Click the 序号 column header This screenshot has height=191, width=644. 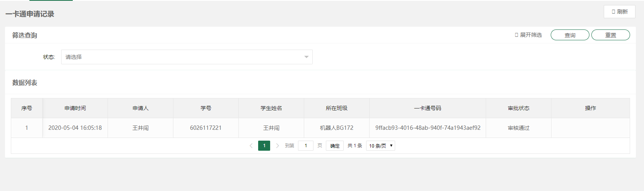(27, 108)
